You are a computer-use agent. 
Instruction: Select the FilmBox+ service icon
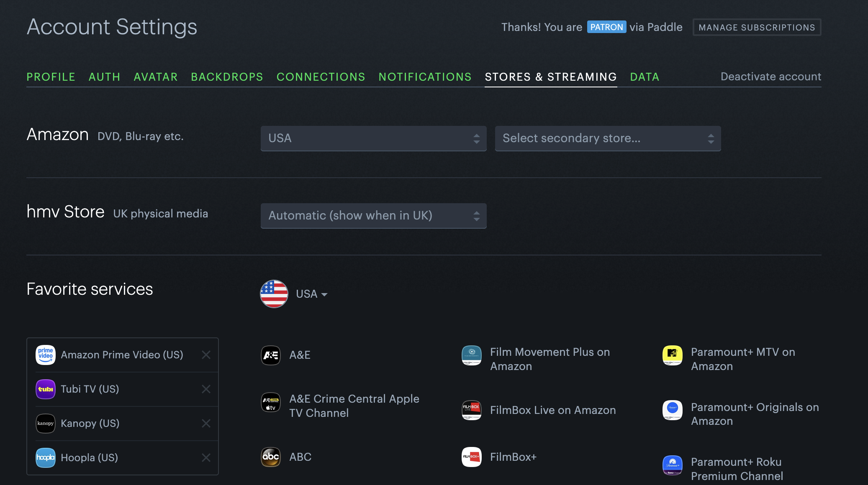pos(472,457)
